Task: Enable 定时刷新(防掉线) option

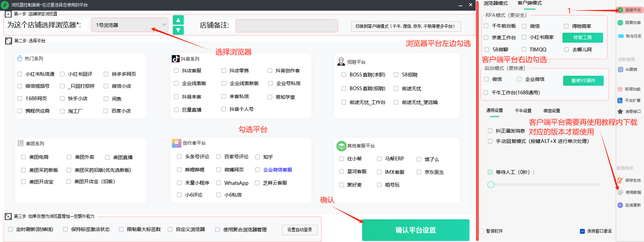Action: tap(10, 229)
